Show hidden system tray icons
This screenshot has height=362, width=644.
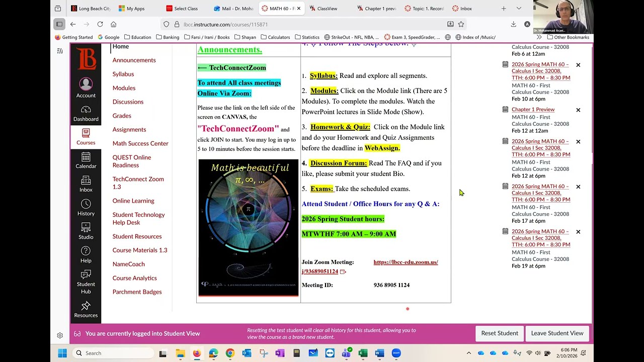click(x=469, y=353)
